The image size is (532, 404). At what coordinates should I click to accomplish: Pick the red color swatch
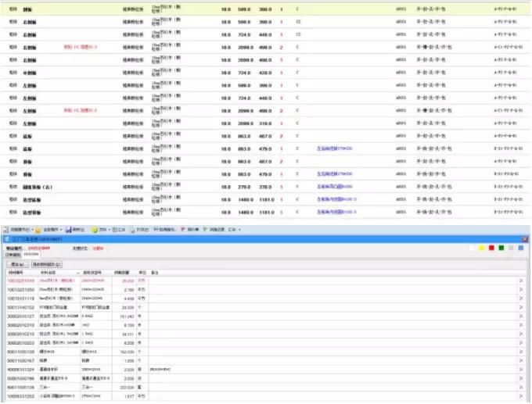491,248
